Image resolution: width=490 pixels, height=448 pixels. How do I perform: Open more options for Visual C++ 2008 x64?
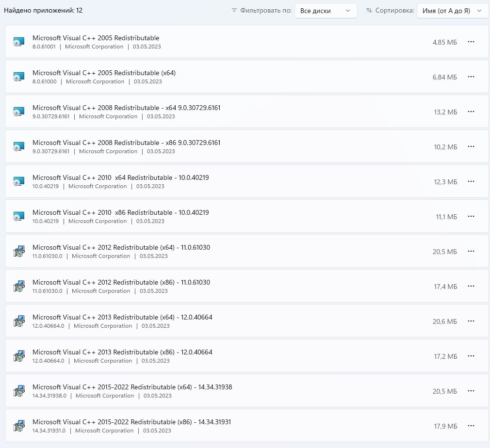471,112
